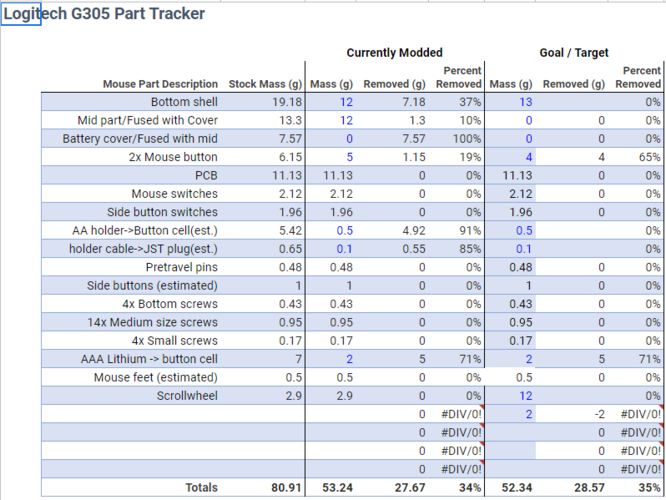Select Battery cover percent removed 100%
This screenshot has height=500, width=666.
[466, 138]
